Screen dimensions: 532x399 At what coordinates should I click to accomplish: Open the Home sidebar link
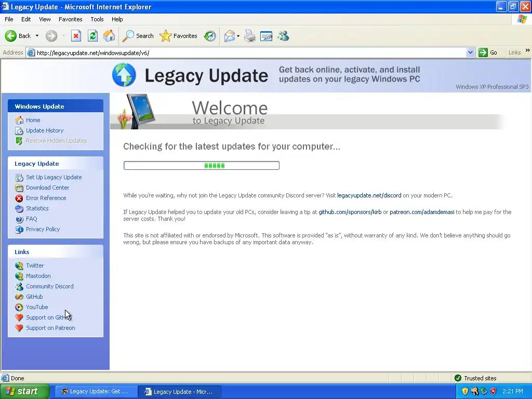(x=33, y=120)
